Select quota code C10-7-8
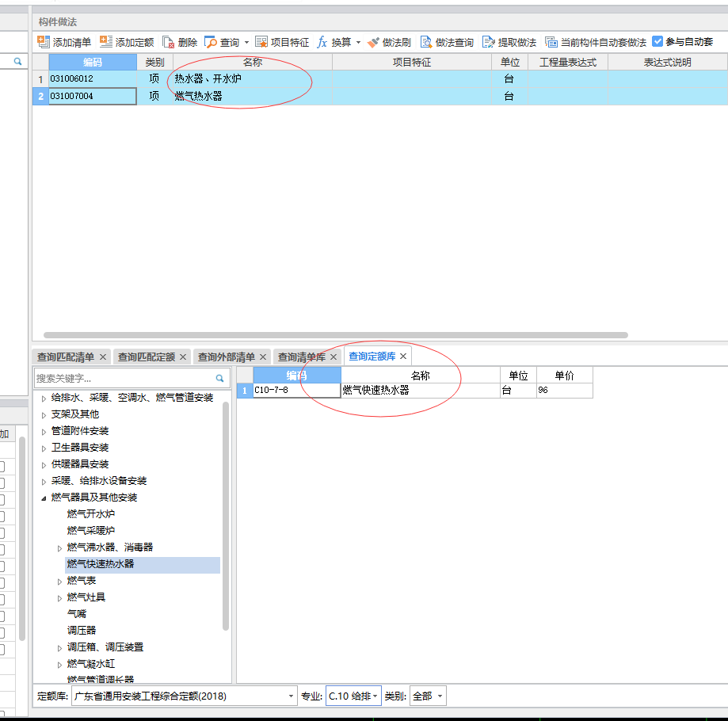 point(297,390)
